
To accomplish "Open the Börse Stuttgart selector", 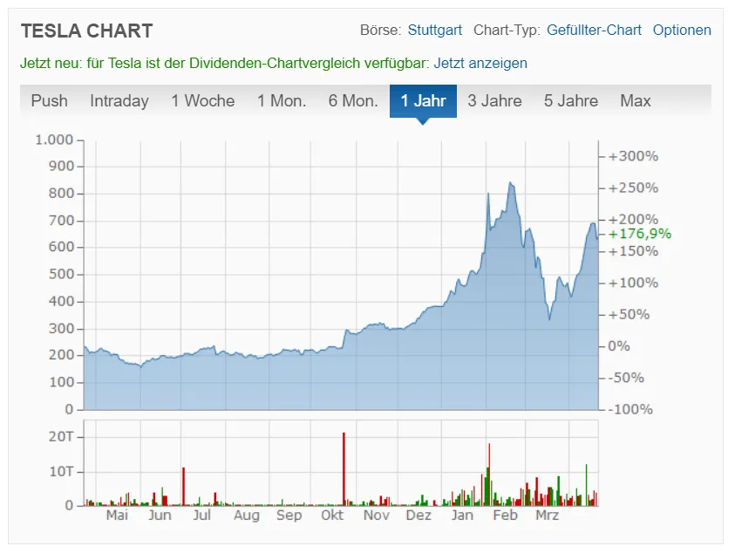I will (x=434, y=30).
